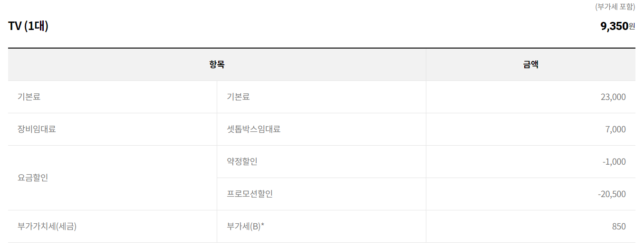The image size is (644, 248).
Task: Click the 23,000 amount value
Action: click(x=613, y=97)
